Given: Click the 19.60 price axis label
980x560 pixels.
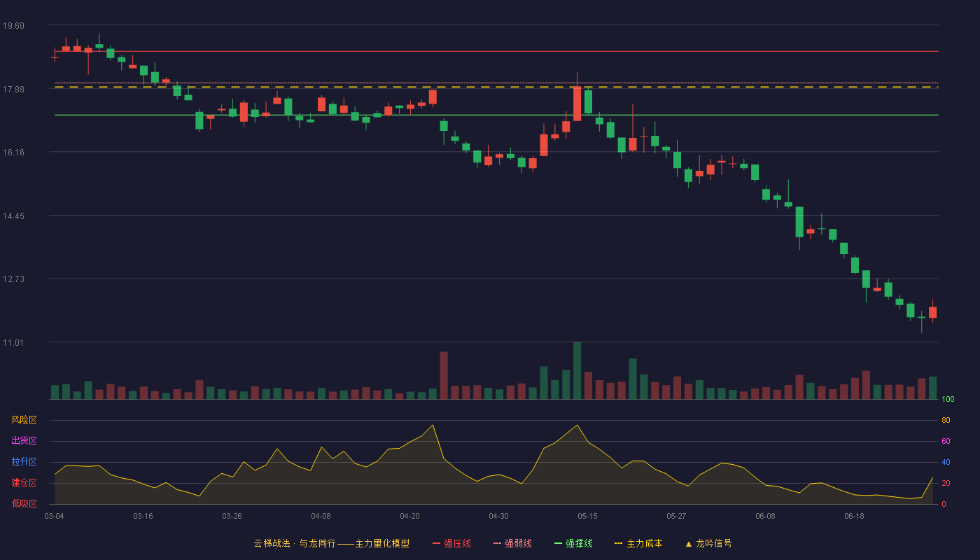Looking at the screenshot, I should click(13, 26).
